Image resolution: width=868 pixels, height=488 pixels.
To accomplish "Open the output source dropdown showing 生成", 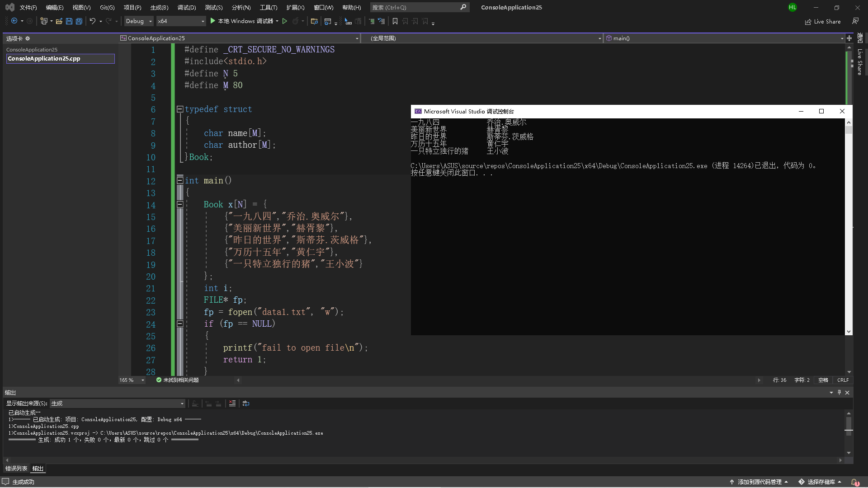I will [118, 404].
